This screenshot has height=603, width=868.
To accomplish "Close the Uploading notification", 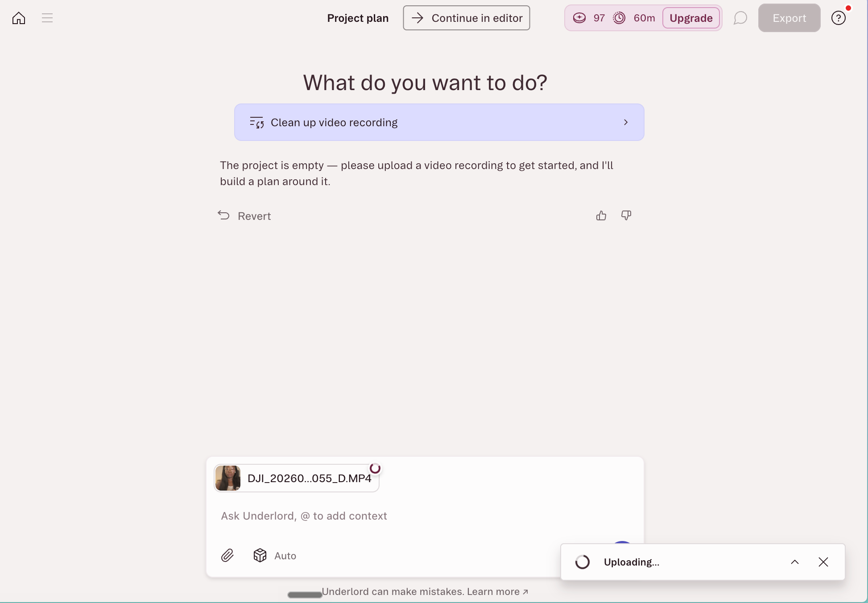I will [x=823, y=562].
